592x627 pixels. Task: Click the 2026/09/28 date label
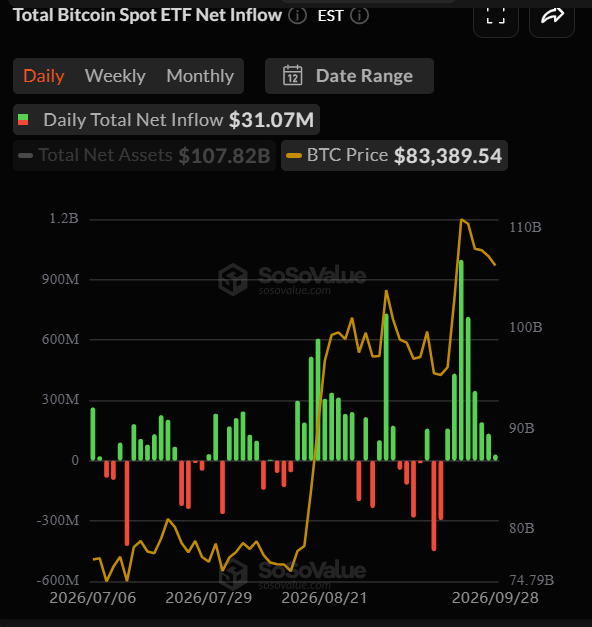495,598
